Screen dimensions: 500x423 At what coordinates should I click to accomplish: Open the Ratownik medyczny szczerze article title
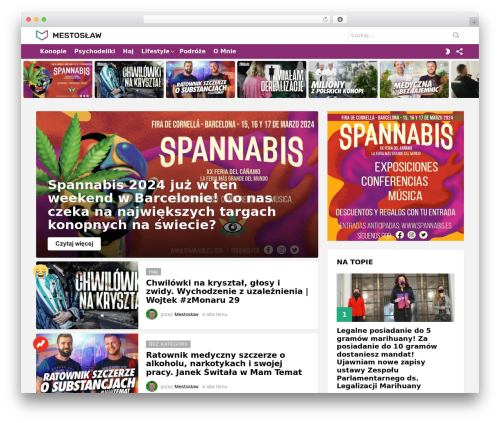click(224, 363)
